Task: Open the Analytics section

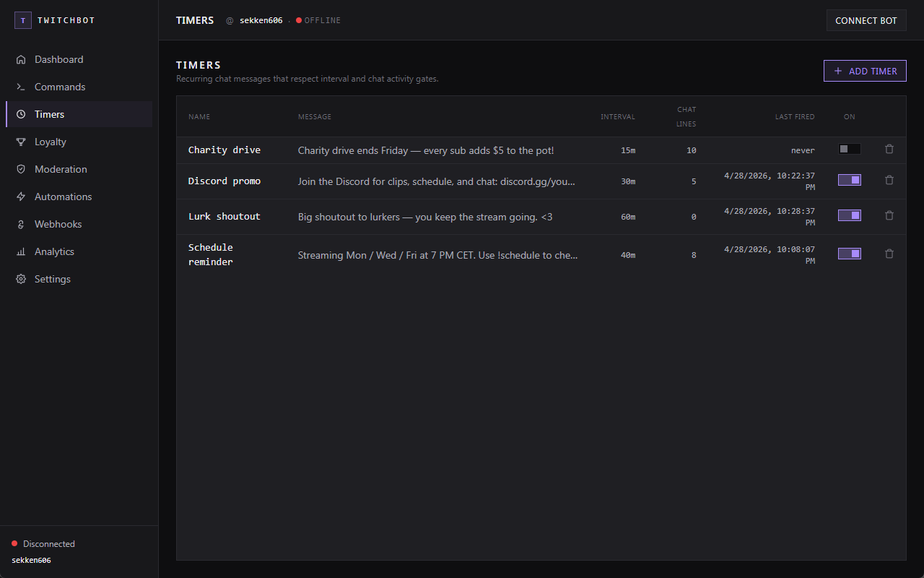Action: [79, 251]
